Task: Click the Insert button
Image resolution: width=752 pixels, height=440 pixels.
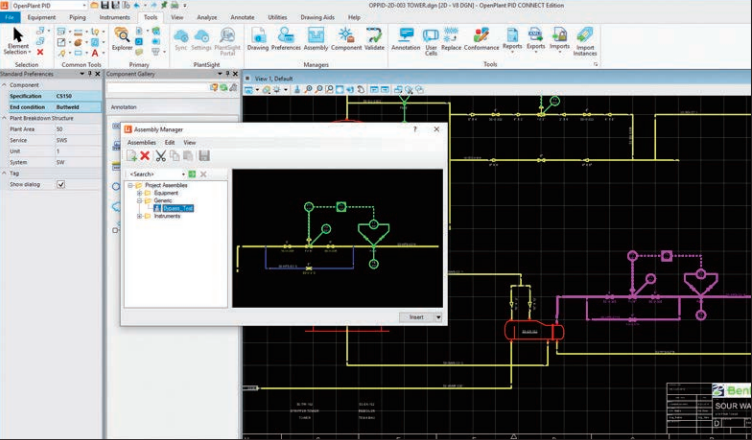Action: coord(416,317)
